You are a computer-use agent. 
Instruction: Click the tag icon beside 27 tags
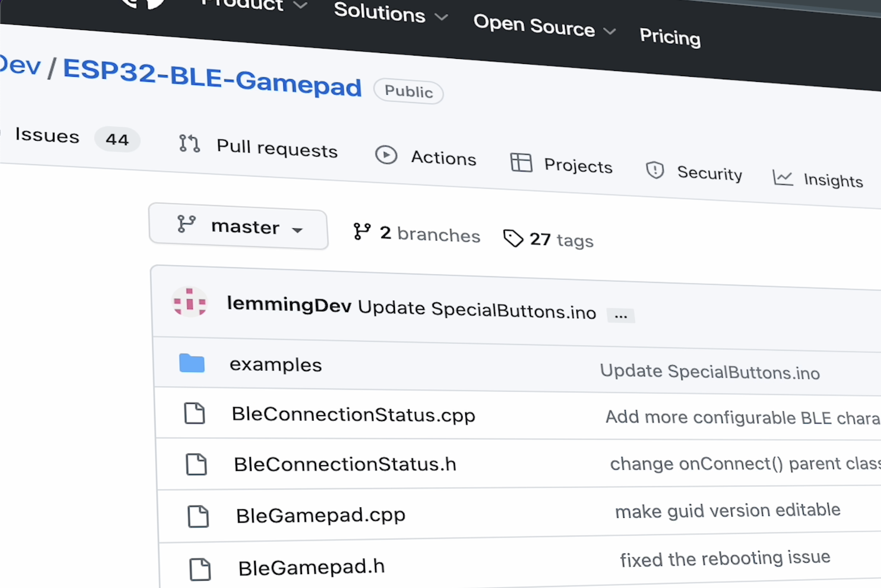[x=513, y=238]
